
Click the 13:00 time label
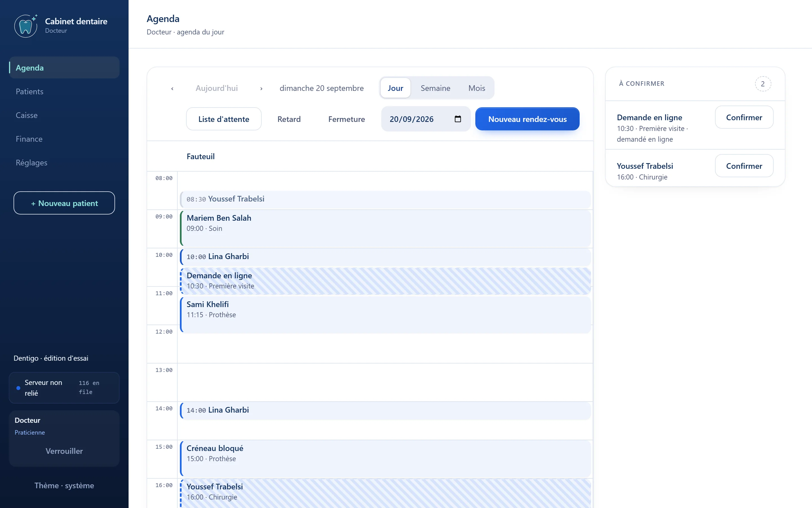164,370
